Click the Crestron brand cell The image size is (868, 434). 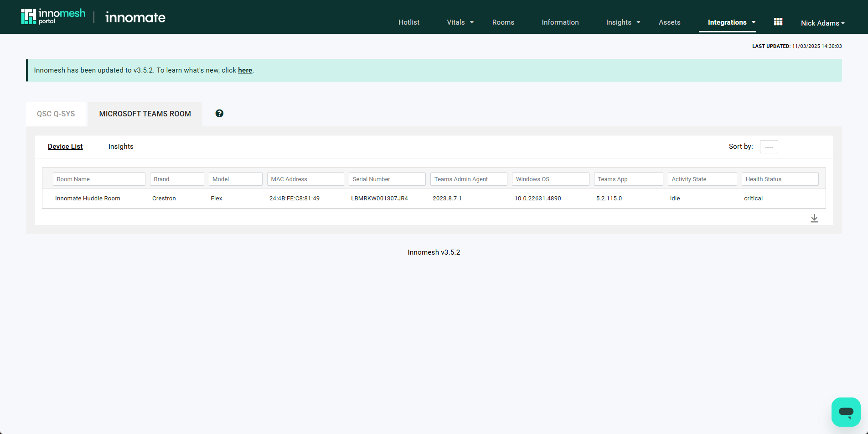164,199
